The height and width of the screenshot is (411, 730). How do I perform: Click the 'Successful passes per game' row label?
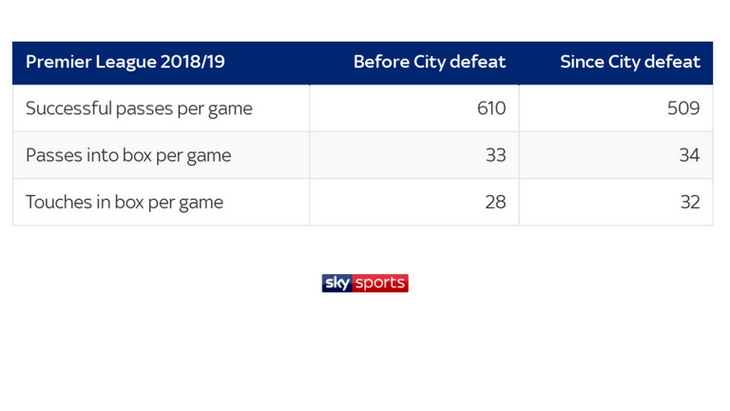click(x=139, y=109)
